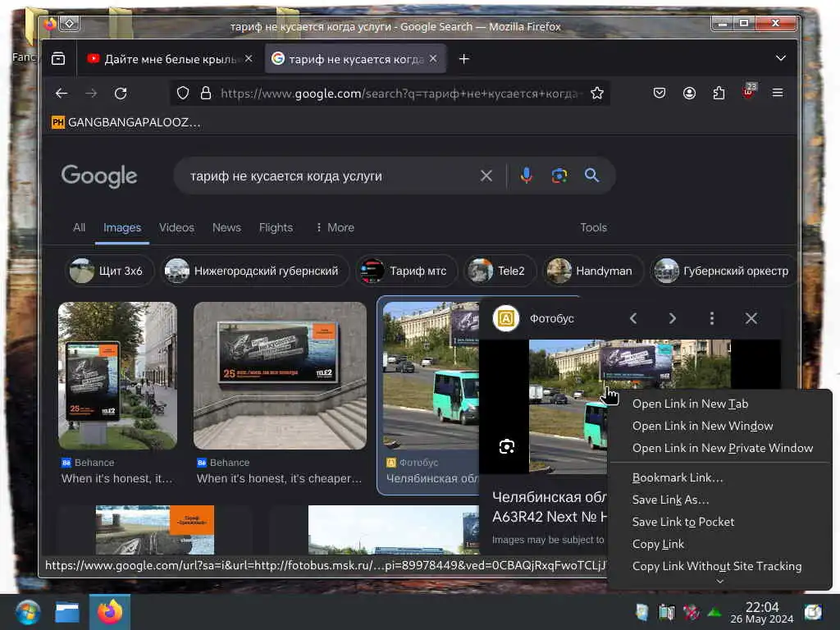The width and height of the screenshot is (840, 630).
Task: Click the Google logo
Action: coord(99,176)
